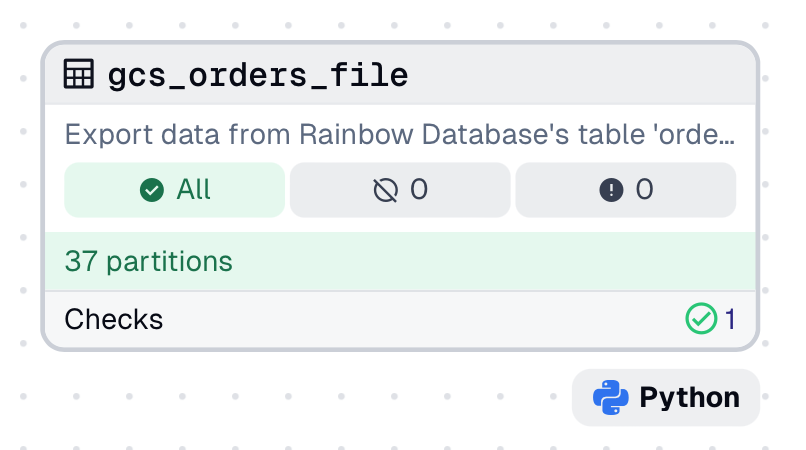The width and height of the screenshot is (806, 450).
Task: Click the Python logo icon
Action: (x=610, y=397)
